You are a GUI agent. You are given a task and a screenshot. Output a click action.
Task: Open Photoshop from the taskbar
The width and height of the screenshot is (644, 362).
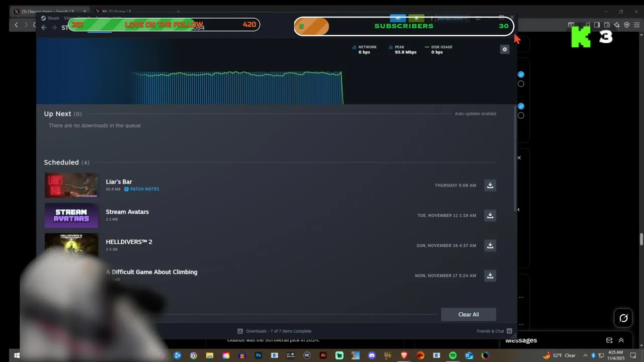tap(258, 355)
